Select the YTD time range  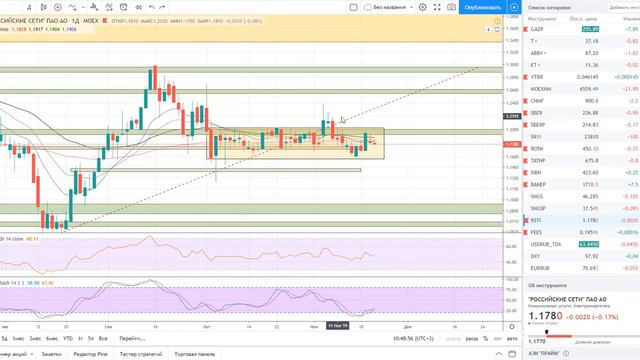point(68,338)
